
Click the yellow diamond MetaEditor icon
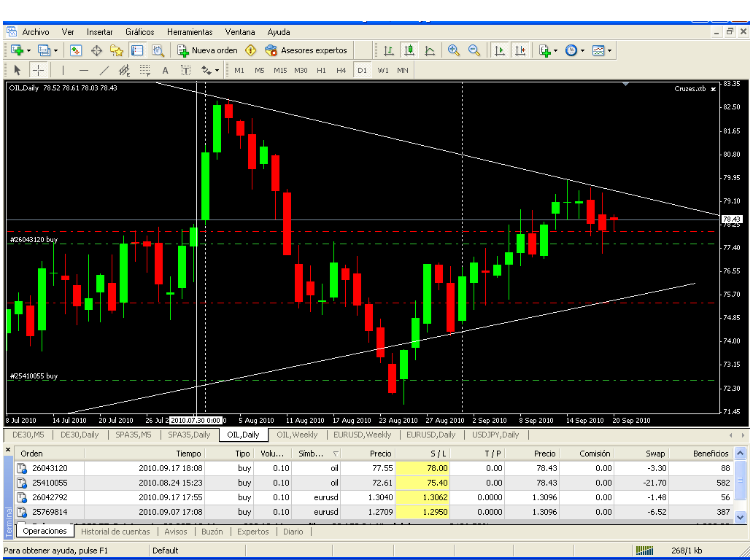[251, 50]
